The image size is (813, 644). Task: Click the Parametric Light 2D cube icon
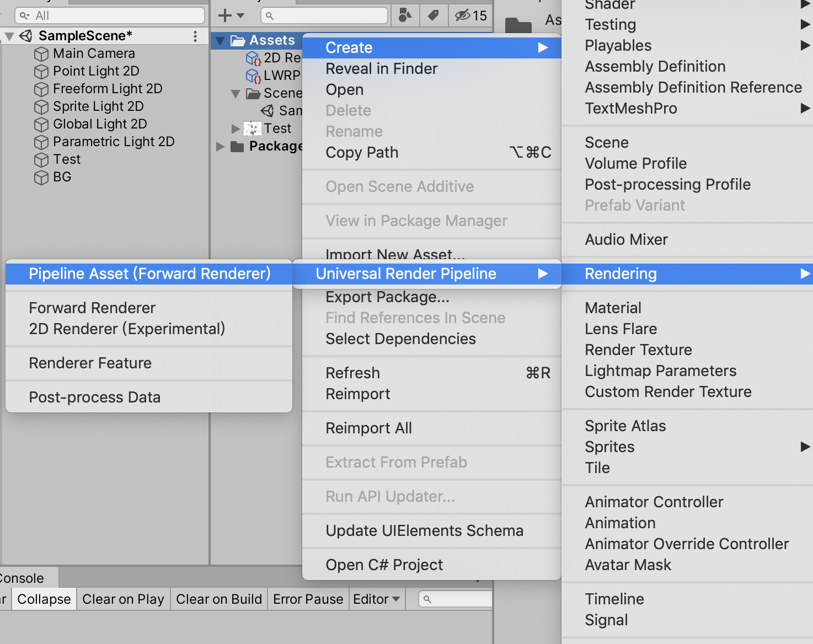(41, 142)
